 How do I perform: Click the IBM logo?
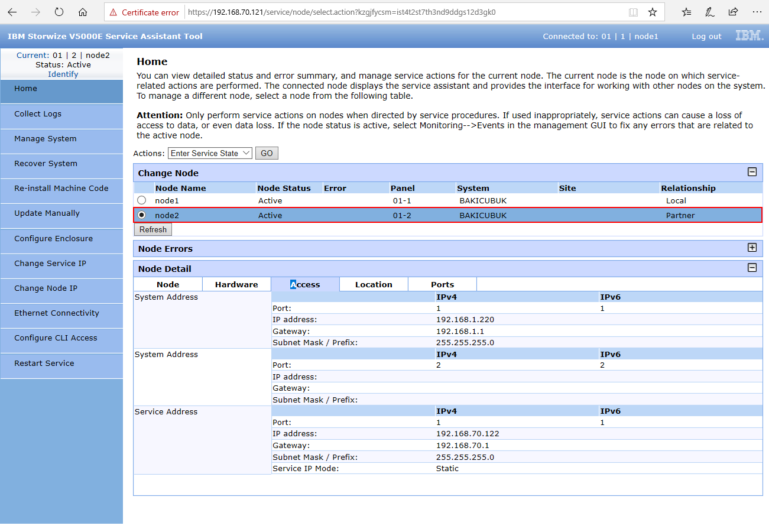coord(749,35)
